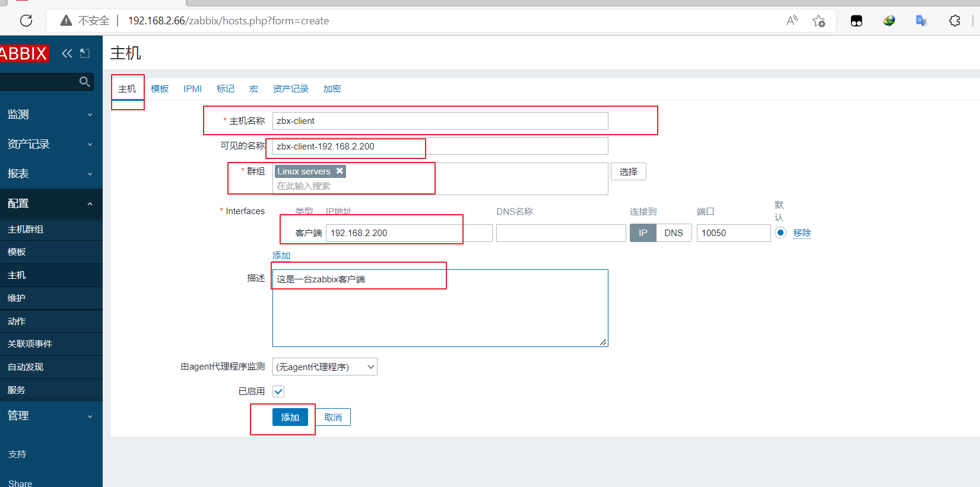Open the Share link in sidebar
The image size is (980, 487).
tap(20, 483)
